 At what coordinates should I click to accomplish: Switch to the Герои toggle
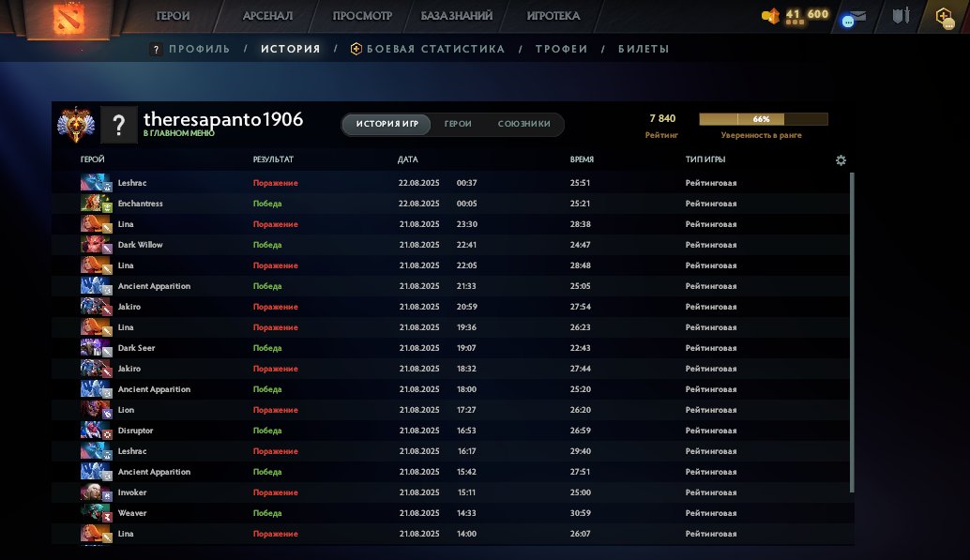coord(458,125)
